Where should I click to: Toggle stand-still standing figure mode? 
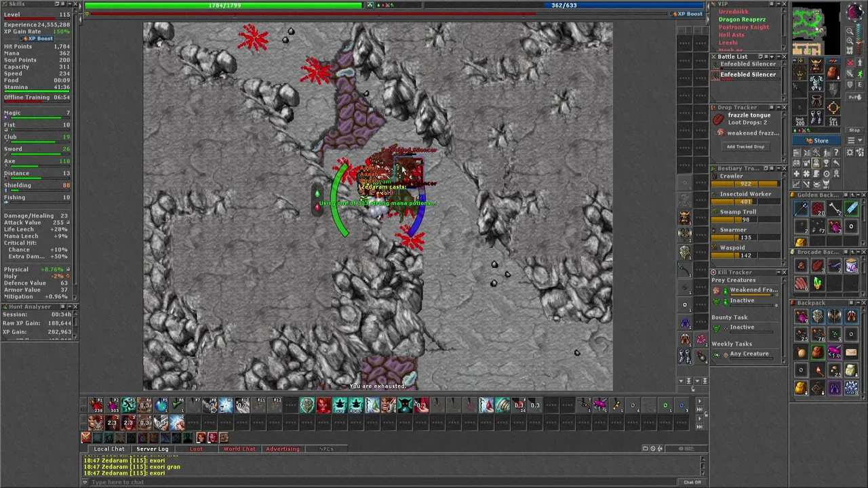click(x=859, y=63)
